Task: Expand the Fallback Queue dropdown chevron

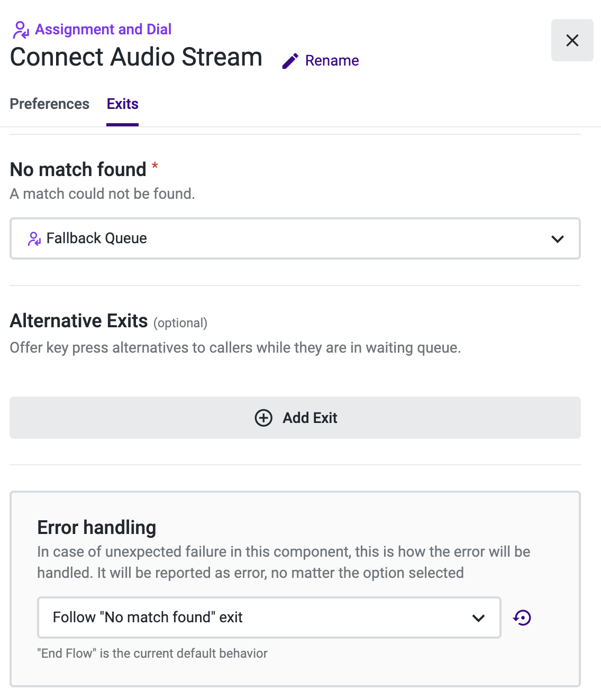Action: point(557,239)
